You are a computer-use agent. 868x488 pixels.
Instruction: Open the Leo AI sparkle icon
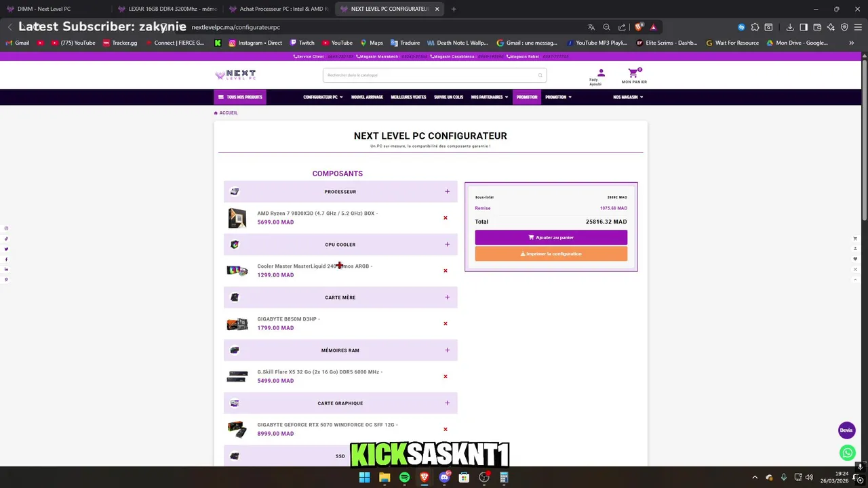[831, 27]
